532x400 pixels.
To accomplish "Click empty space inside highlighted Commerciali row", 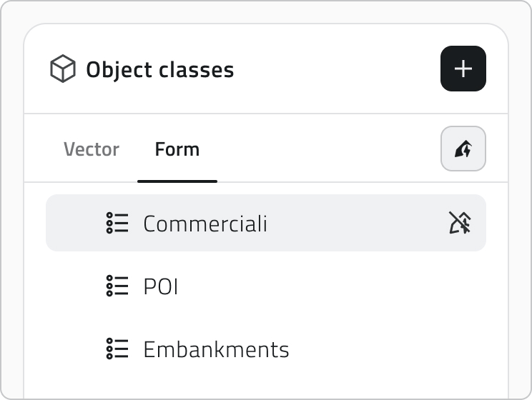I will click(x=356, y=223).
